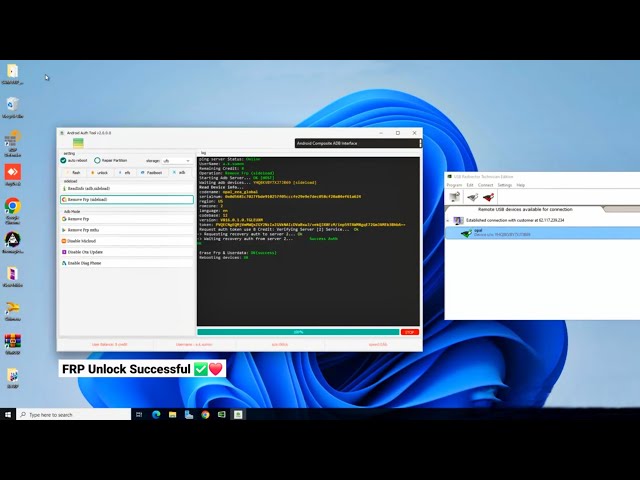Click ReadInfo (adb,sideload) button
Screen dimensions: 640x480
tap(127, 189)
